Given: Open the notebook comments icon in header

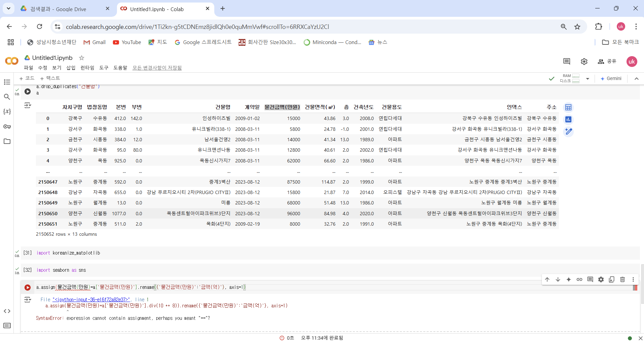Looking at the screenshot, I should (x=567, y=61).
